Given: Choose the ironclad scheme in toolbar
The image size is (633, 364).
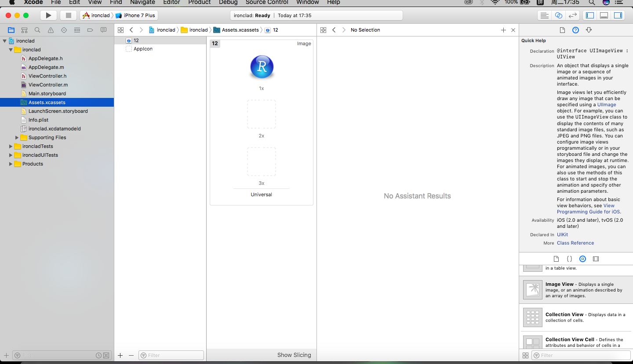Looking at the screenshot, I should (97, 15).
